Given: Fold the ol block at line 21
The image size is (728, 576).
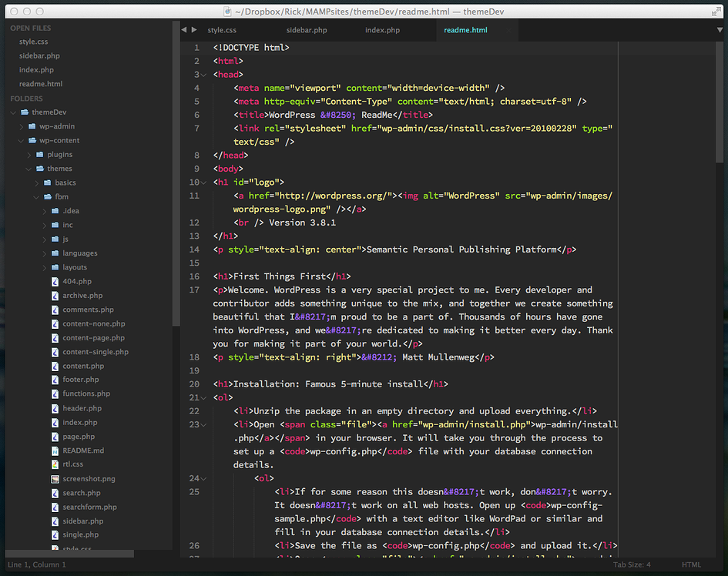Looking at the screenshot, I should (203, 398).
